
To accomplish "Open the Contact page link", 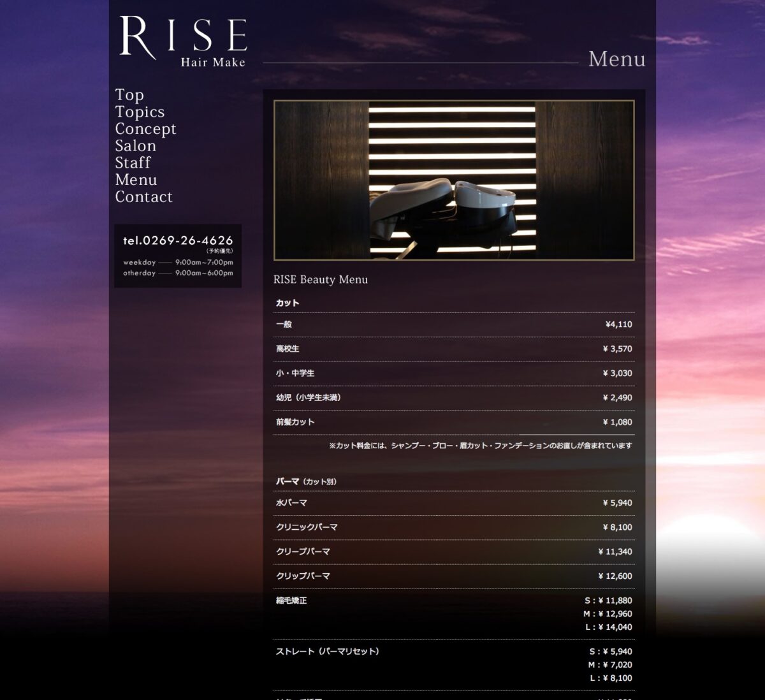I will click(143, 198).
